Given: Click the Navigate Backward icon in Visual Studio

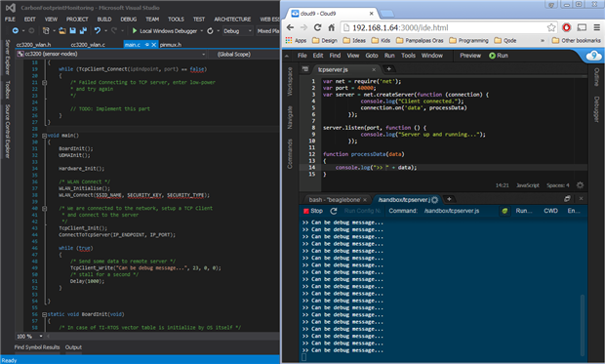Looking at the screenshot, I should coord(15,30).
